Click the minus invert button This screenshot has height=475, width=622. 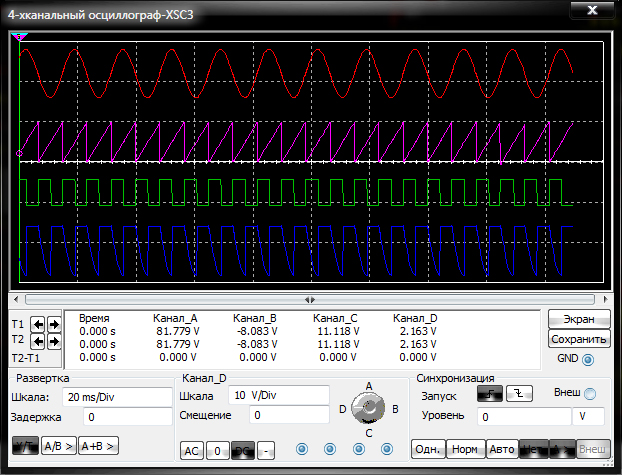click(266, 451)
